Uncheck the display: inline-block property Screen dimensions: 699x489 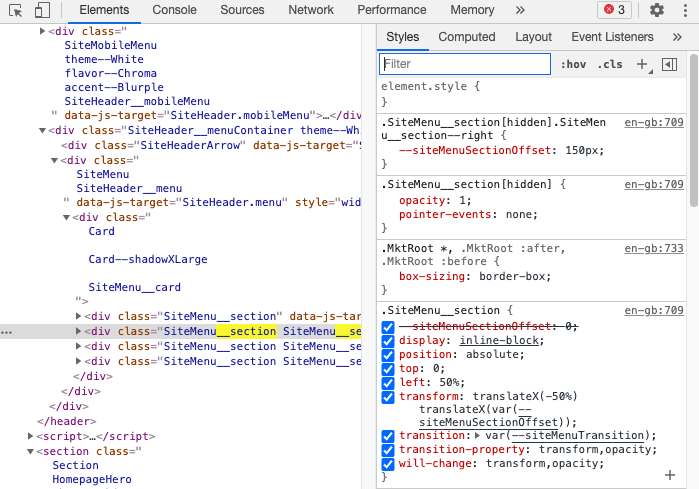(388, 341)
